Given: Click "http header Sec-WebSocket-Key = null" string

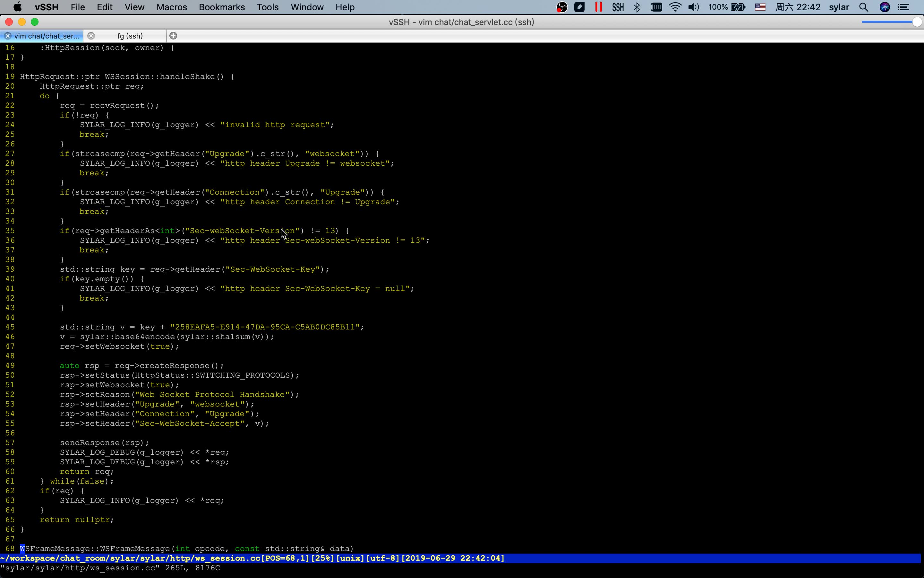Looking at the screenshot, I should tap(315, 289).
